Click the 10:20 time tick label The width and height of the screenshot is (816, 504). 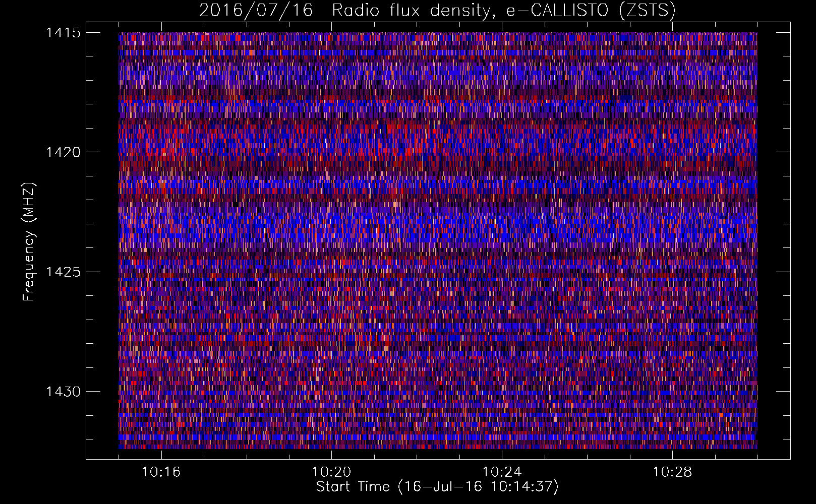tap(332, 472)
